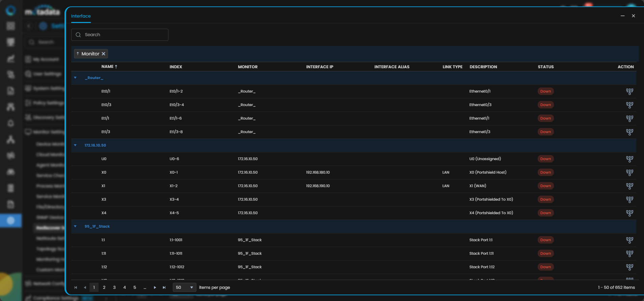This screenshot has width=644, height=301.
Task: Open the items per page dropdown
Action: tap(184, 287)
